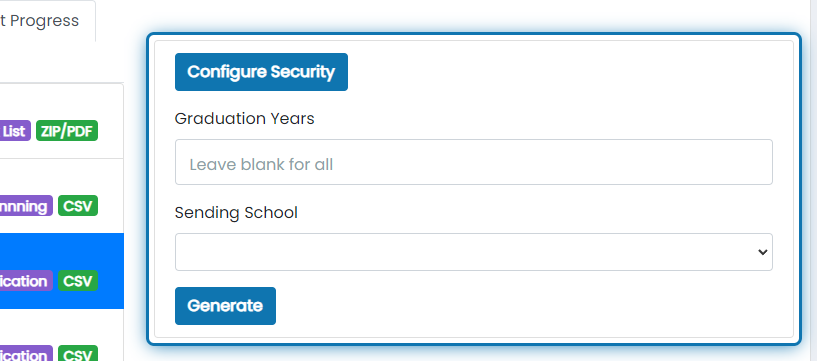
Task: Switch to the Progress tab
Action: click(39, 21)
